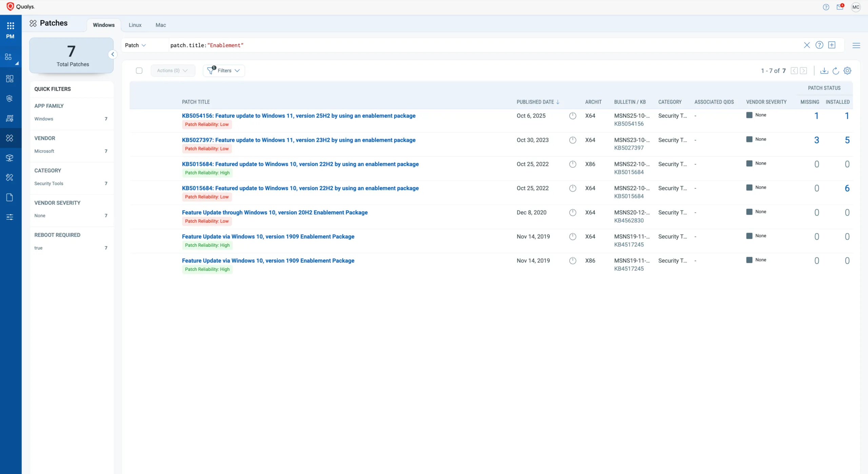Click the severity swatch in KB5054156 row
This screenshot has width=868, height=474.
(749, 115)
